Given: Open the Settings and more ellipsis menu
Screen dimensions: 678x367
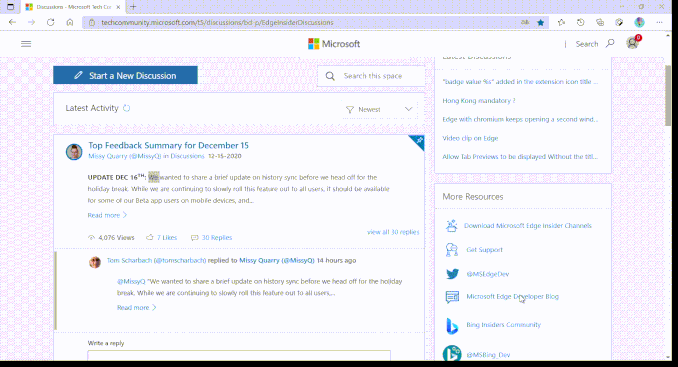Looking at the screenshot, I should click(x=659, y=22).
